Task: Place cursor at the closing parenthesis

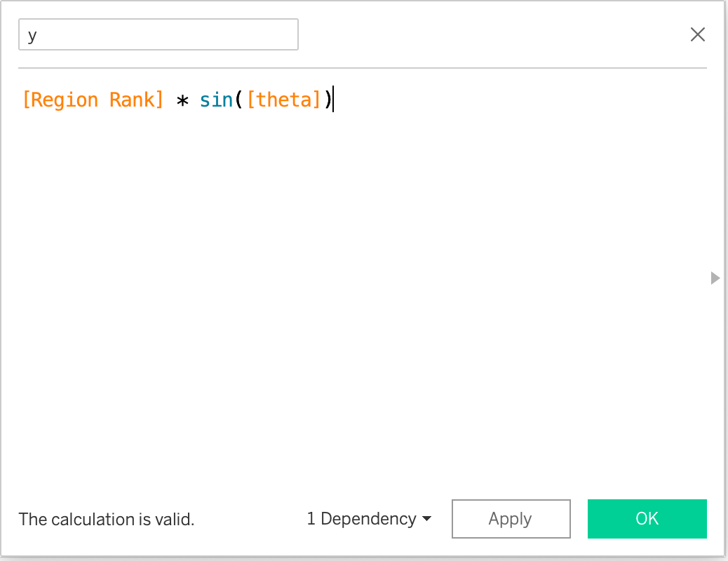Action: coord(327,100)
